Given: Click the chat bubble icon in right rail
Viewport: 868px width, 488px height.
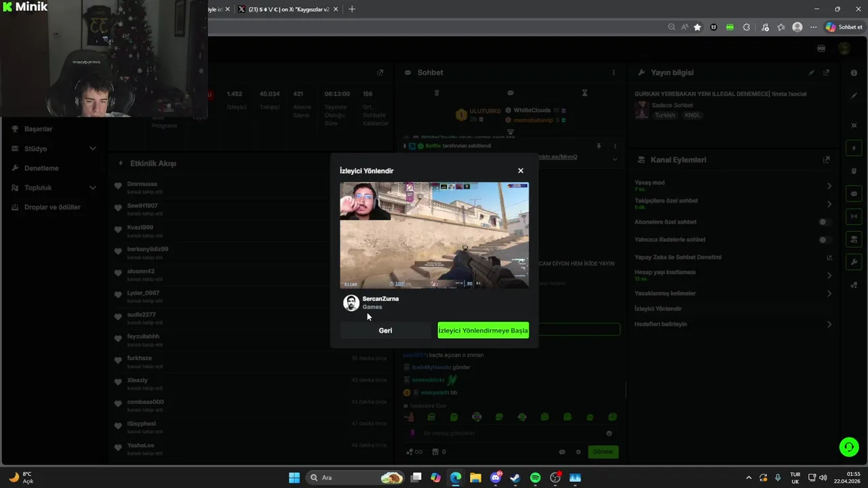Looking at the screenshot, I should click(x=854, y=194).
